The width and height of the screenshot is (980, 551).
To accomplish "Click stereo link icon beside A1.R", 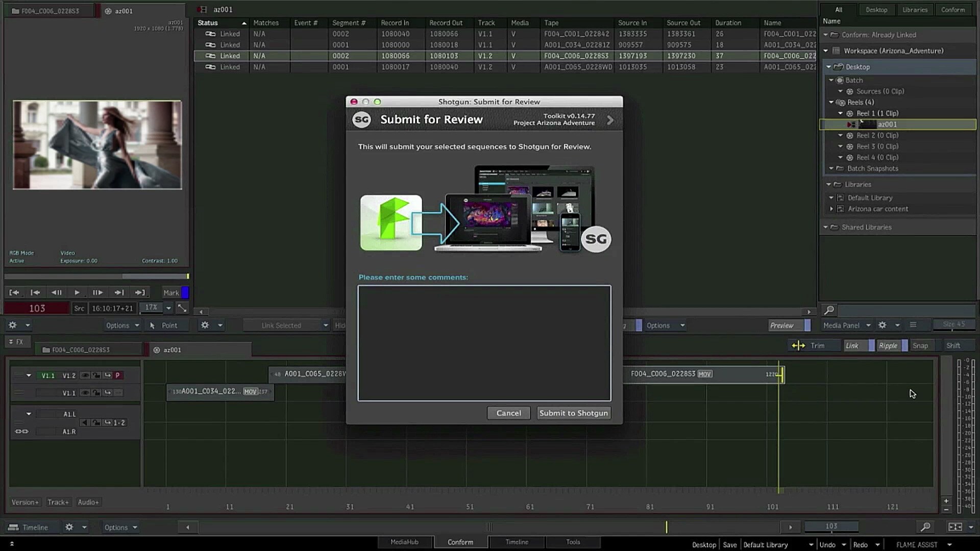I will point(21,432).
